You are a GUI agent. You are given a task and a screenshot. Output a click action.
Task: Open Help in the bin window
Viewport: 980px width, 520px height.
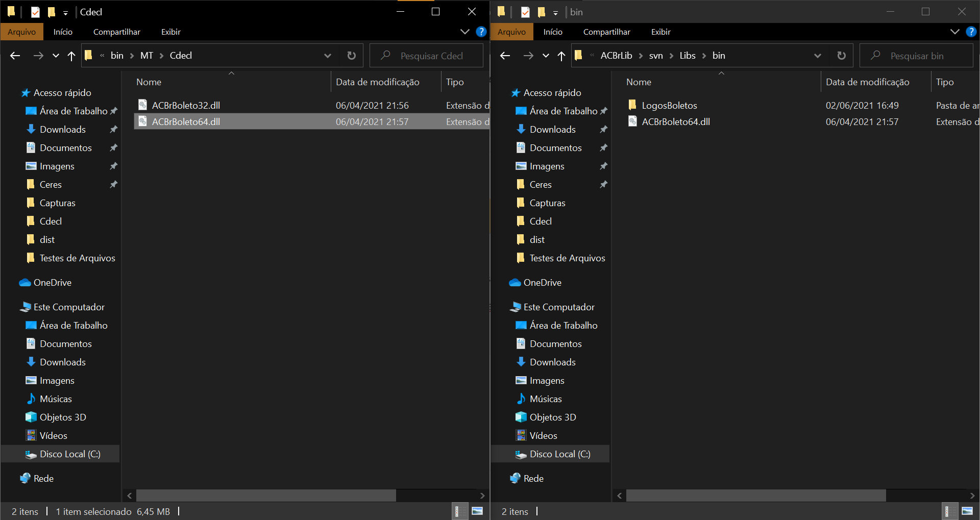(971, 32)
